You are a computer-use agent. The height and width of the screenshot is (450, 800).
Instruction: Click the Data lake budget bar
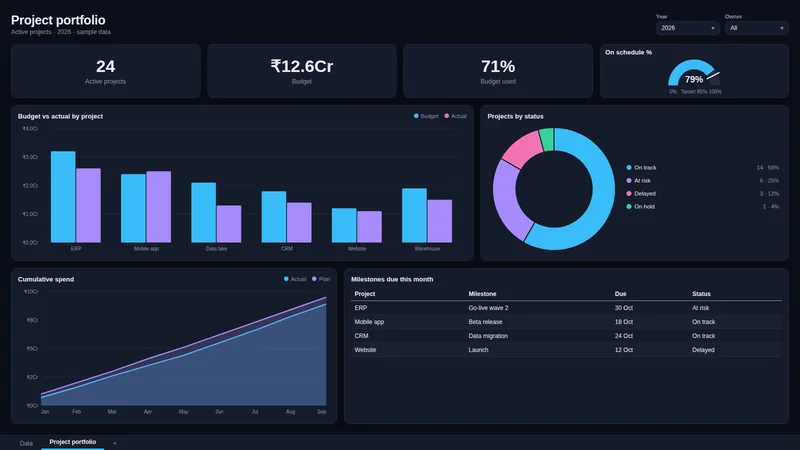coord(204,212)
